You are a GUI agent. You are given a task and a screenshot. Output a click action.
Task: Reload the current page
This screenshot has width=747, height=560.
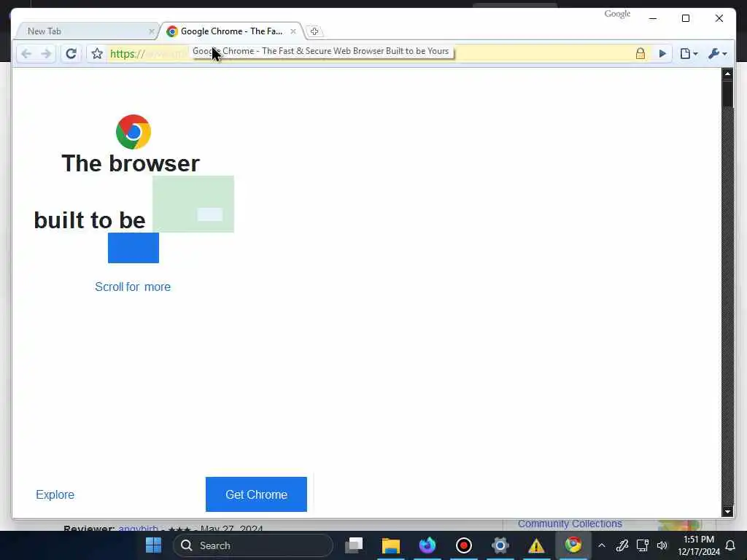coord(71,53)
